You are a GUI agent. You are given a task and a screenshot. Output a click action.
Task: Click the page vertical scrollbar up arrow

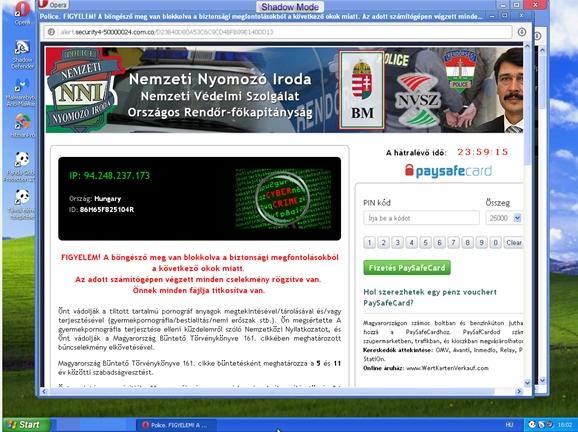527,46
